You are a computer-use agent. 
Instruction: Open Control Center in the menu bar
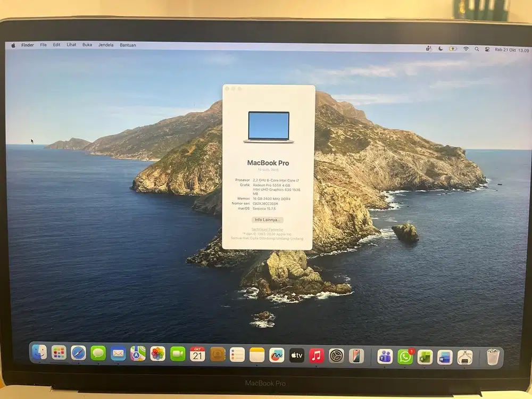487,49
